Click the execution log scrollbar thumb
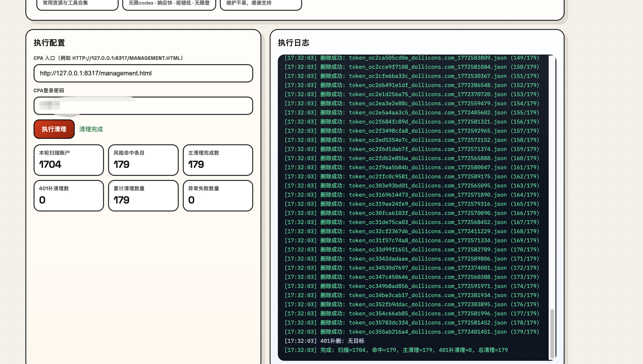The height and width of the screenshot is (364, 643). pyautogui.click(x=552, y=334)
